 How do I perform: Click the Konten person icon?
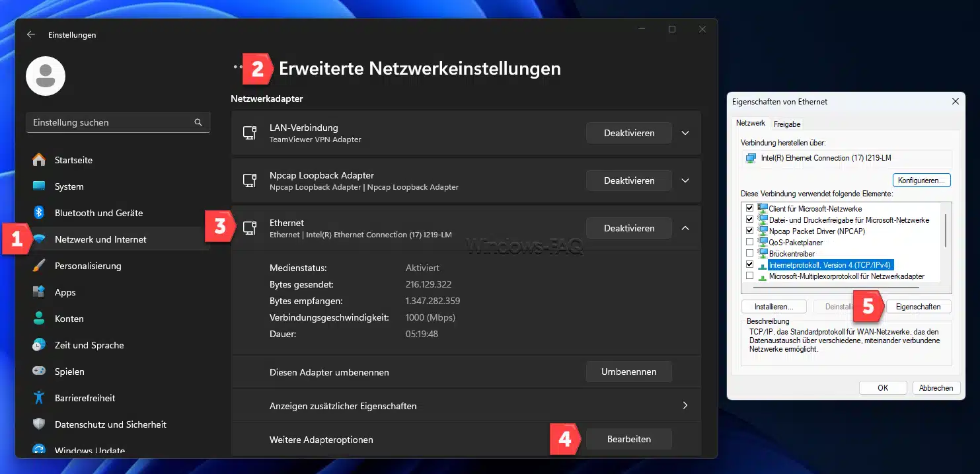coord(39,319)
